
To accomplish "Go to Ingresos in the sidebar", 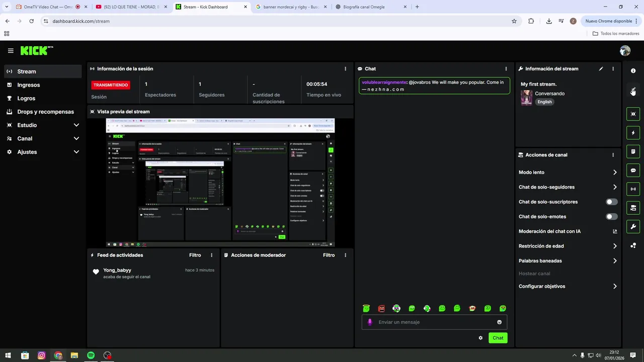I will [x=43, y=85].
